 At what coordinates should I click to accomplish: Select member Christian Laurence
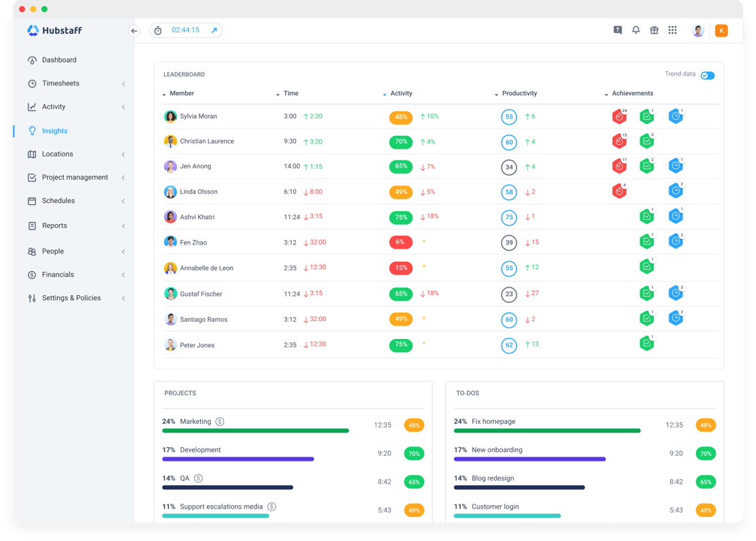(208, 141)
